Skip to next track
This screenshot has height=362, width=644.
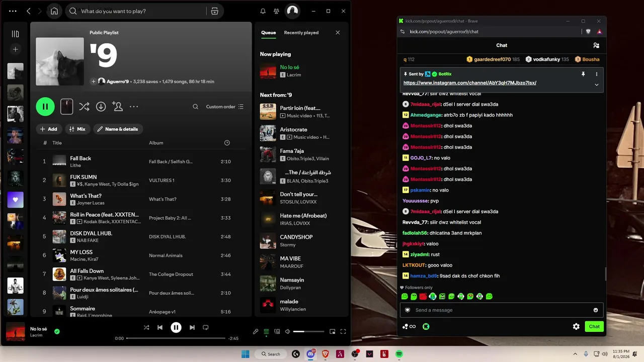[x=192, y=327]
